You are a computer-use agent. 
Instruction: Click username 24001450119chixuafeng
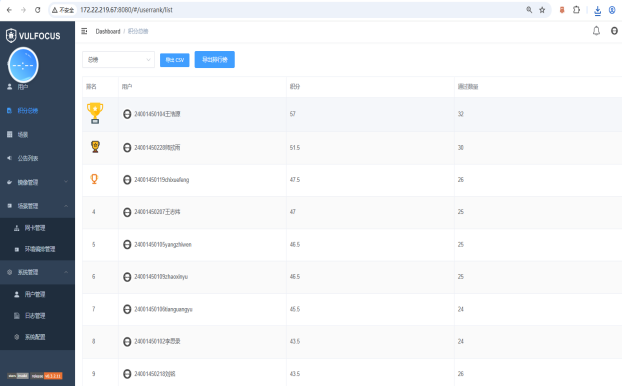click(161, 180)
